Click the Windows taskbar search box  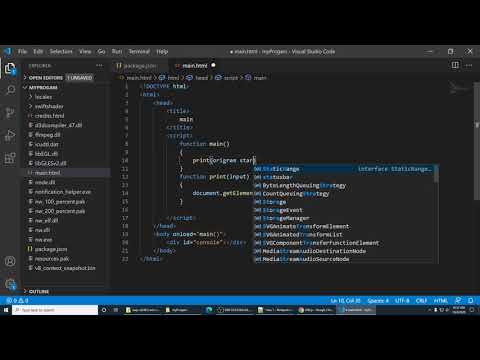tap(55, 310)
